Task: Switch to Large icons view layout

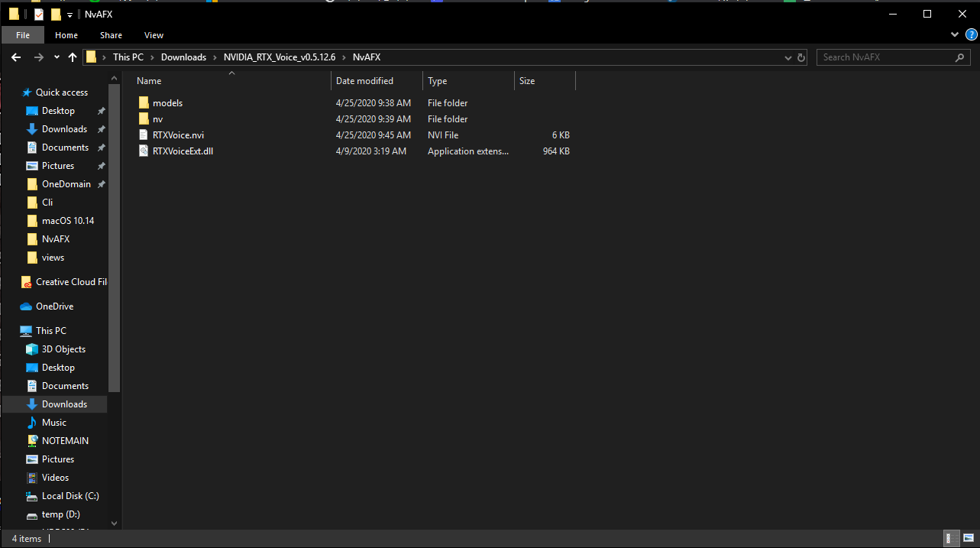Action: click(967, 539)
